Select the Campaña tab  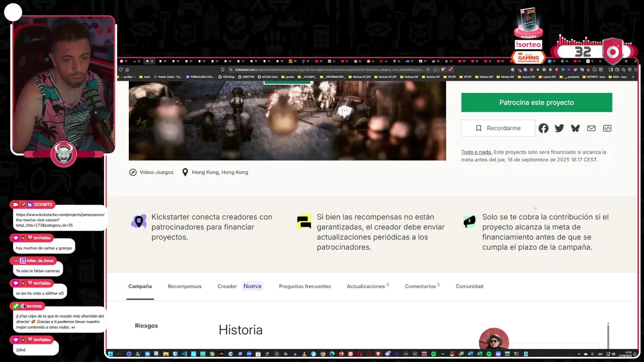coord(140,286)
